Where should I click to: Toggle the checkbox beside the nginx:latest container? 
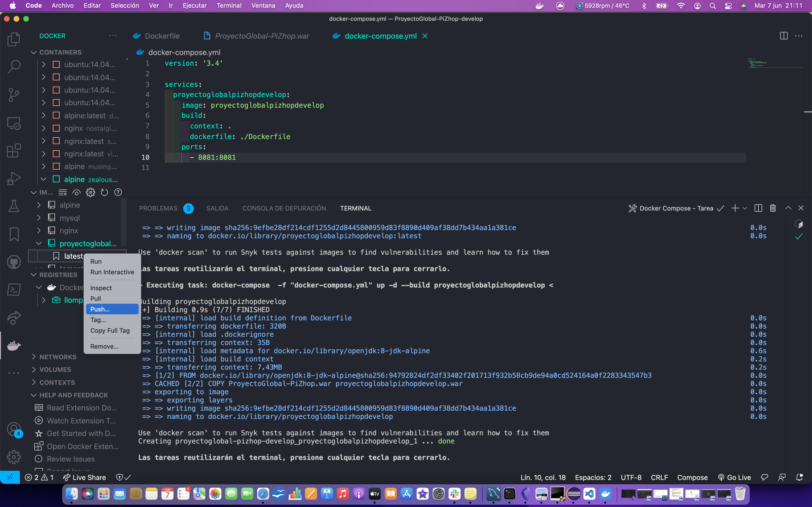(56, 141)
